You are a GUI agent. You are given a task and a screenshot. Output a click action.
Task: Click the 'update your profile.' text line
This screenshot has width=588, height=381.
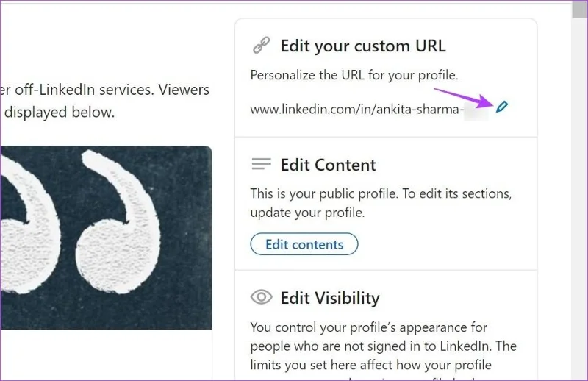click(x=307, y=213)
